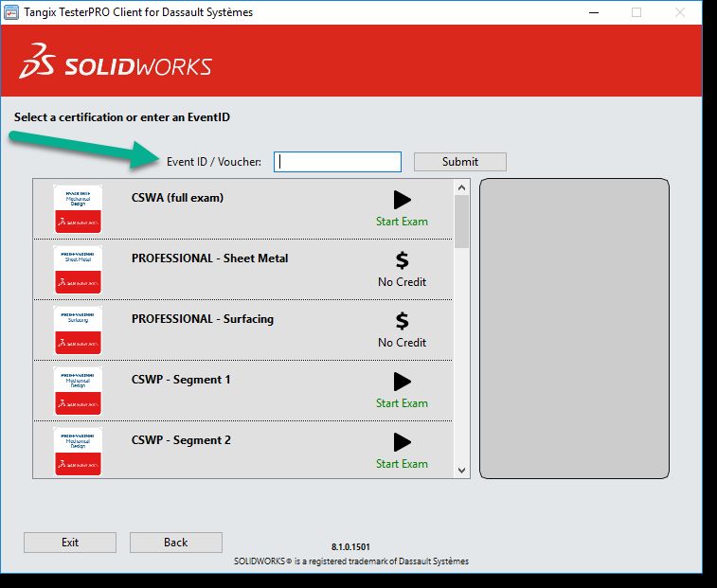Select CSWP - Segment 1 title

click(181, 380)
